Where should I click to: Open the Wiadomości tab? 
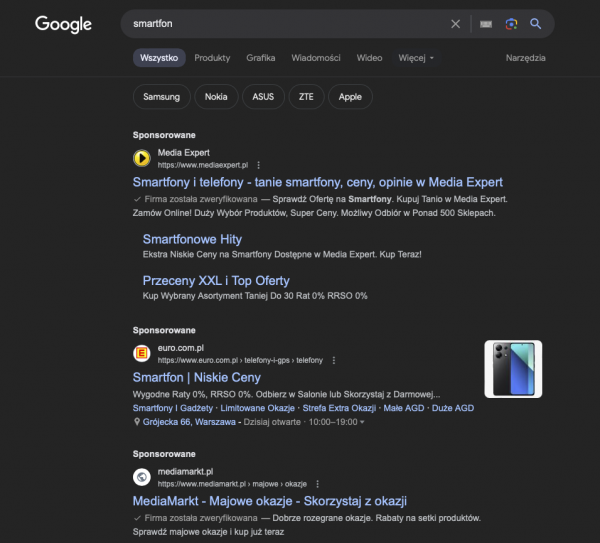316,58
